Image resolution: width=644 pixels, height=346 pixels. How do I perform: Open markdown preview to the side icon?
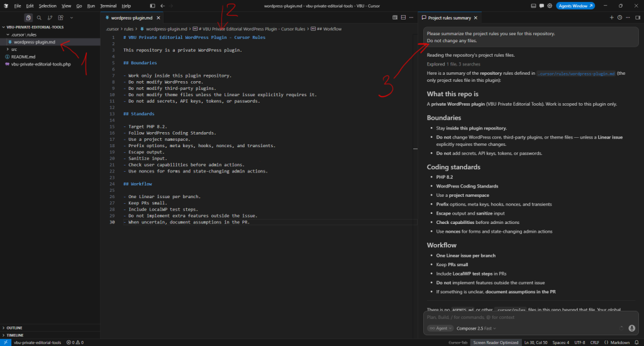coord(395,18)
